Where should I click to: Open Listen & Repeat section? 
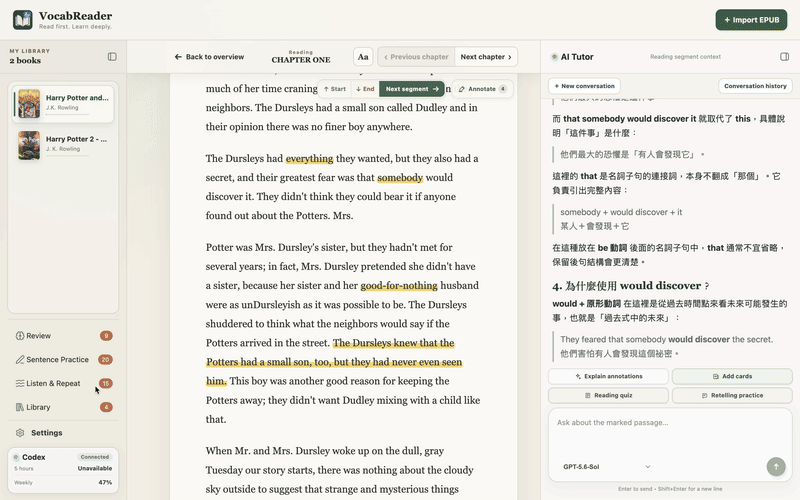click(x=63, y=383)
